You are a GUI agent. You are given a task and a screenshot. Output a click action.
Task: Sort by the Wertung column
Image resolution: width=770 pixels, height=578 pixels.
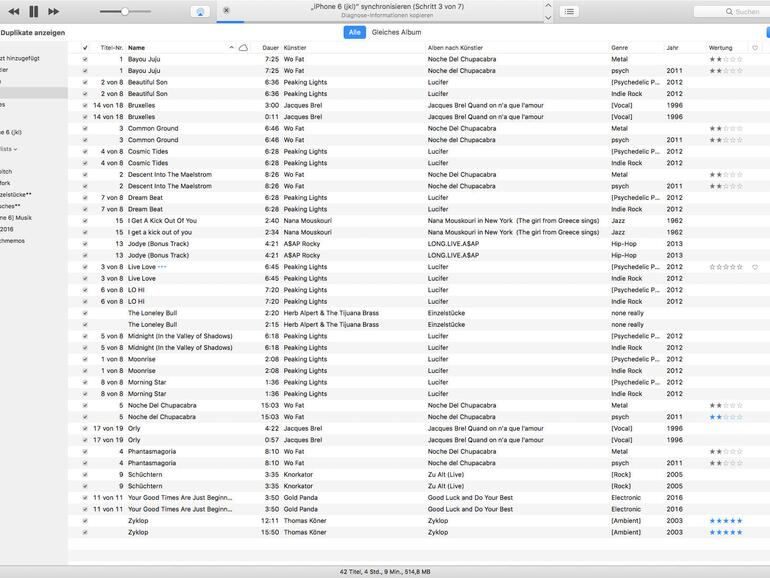720,48
